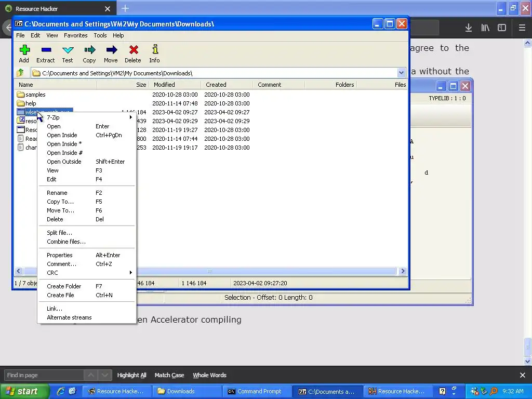Expand the 7-Zip submenu arrow
The width and height of the screenshot is (532, 399).
(130, 117)
